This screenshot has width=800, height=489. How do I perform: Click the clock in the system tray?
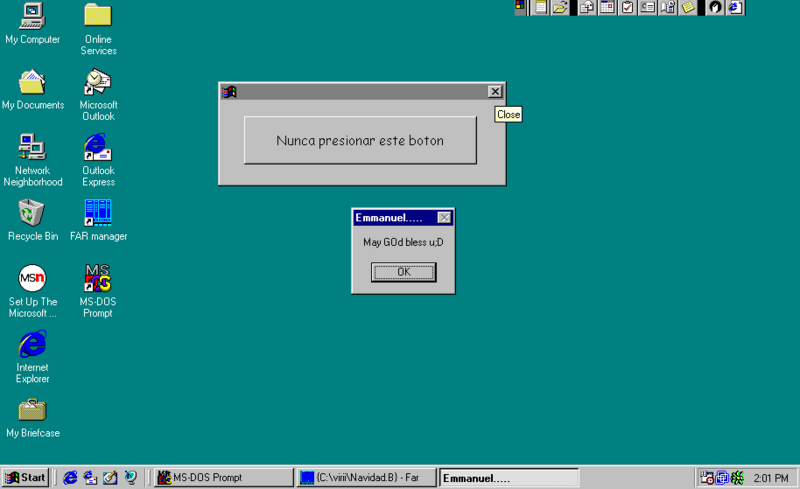coord(771,478)
